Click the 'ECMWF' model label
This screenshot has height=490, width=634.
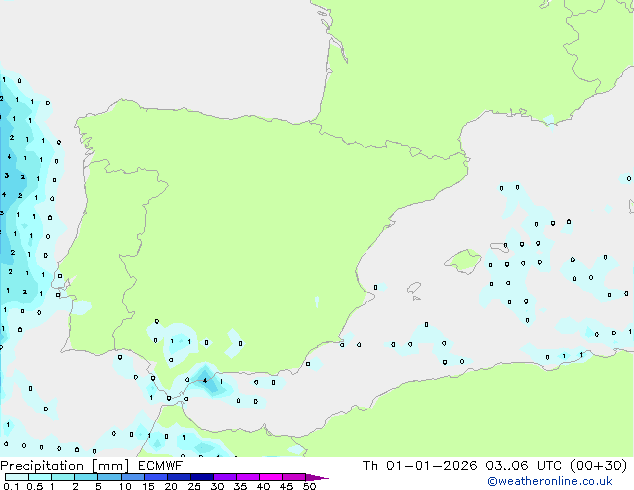pos(161,466)
